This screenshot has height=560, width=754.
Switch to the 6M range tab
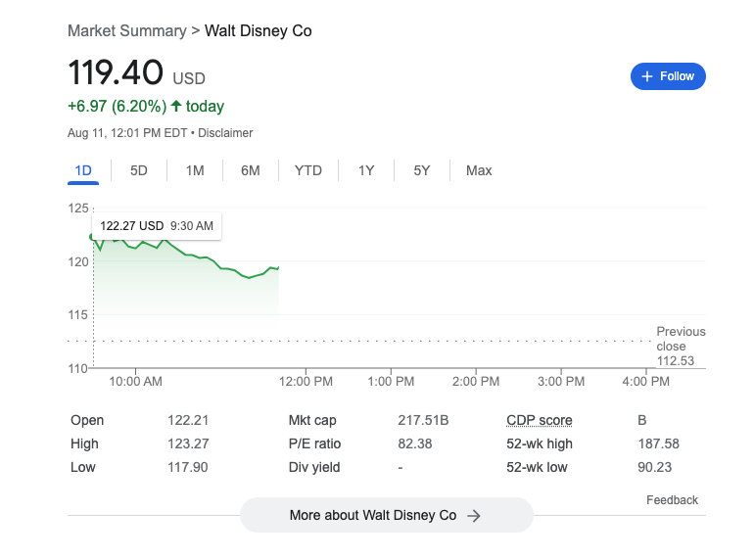(x=251, y=170)
